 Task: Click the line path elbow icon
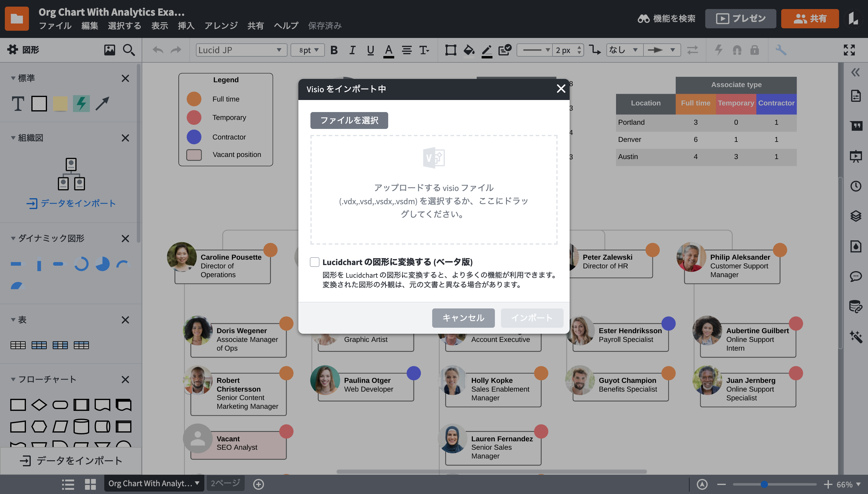595,50
